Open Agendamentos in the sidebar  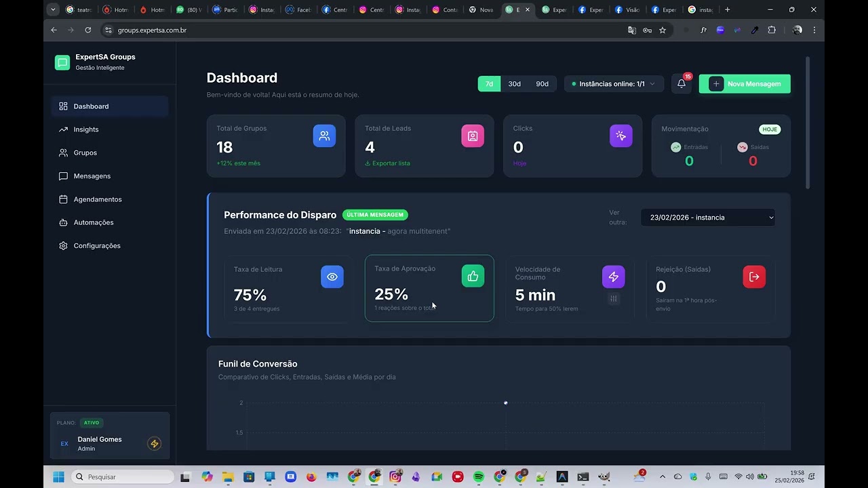click(x=109, y=199)
